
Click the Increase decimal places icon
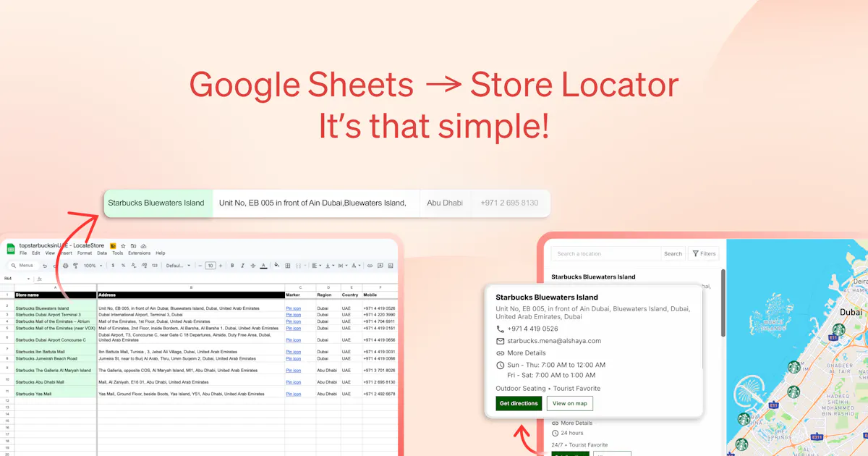(144, 266)
